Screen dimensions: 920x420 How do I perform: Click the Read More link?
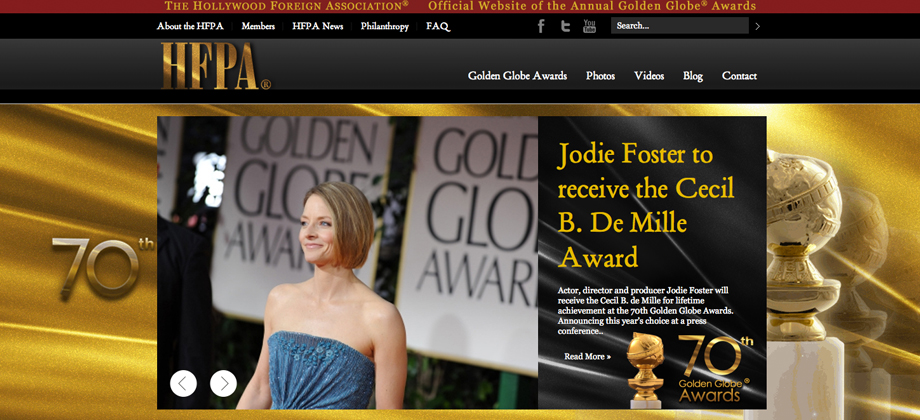[x=587, y=356]
